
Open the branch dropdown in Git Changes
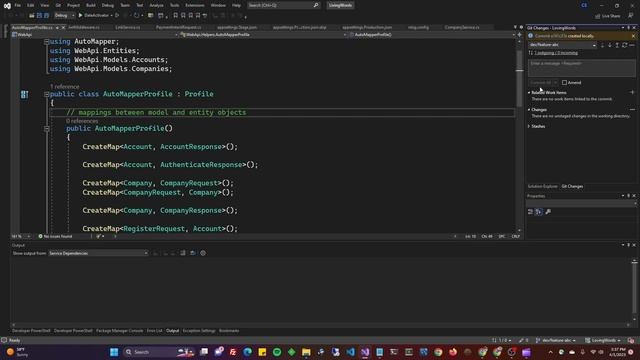point(562,45)
